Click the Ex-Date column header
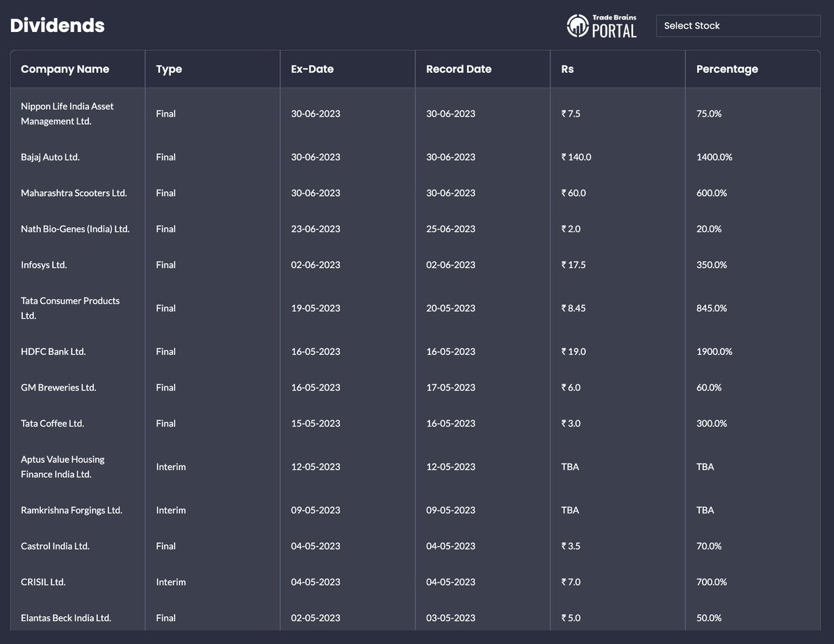This screenshot has width=834, height=644. point(312,69)
